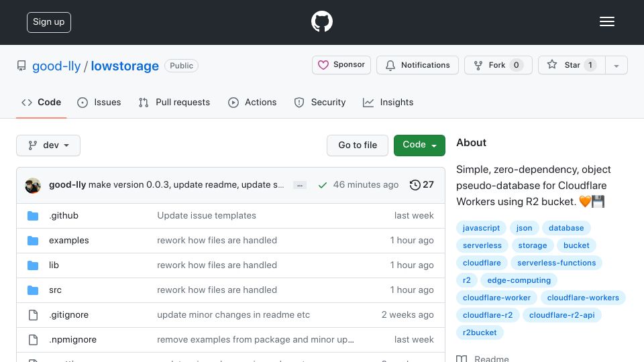Open the examples folder
The width and height of the screenshot is (644, 362).
[x=69, y=240]
